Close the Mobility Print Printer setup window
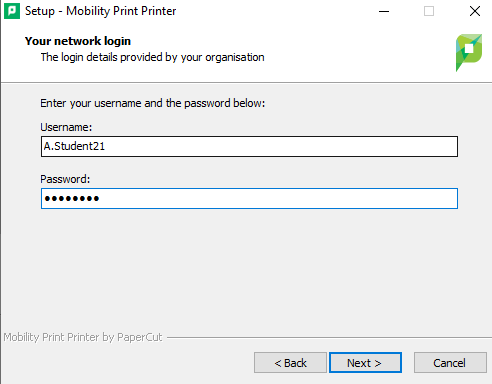Screen dimensions: 492x384 475,11
